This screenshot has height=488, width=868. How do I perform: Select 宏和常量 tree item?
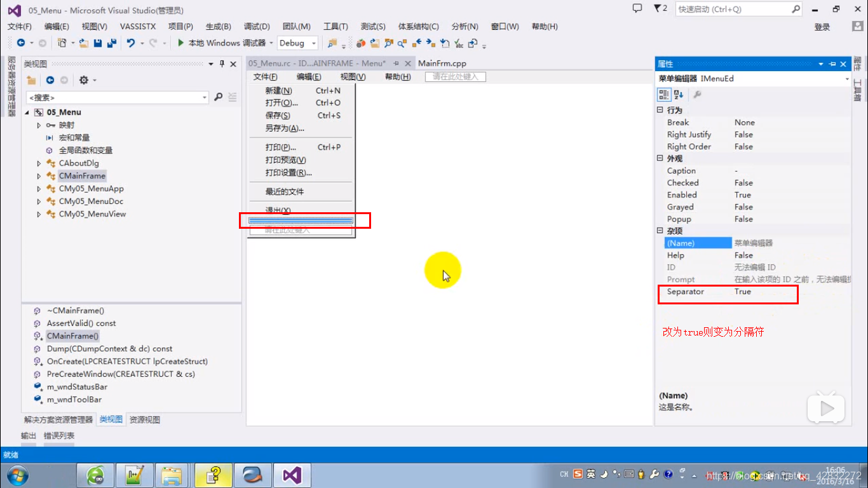click(74, 138)
